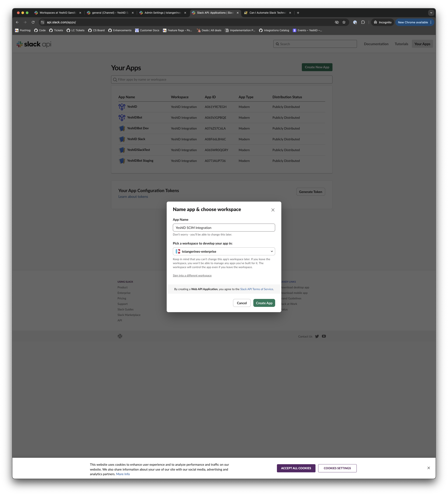
Task: Open Integrations Catalog bookmark
Action: (274, 30)
